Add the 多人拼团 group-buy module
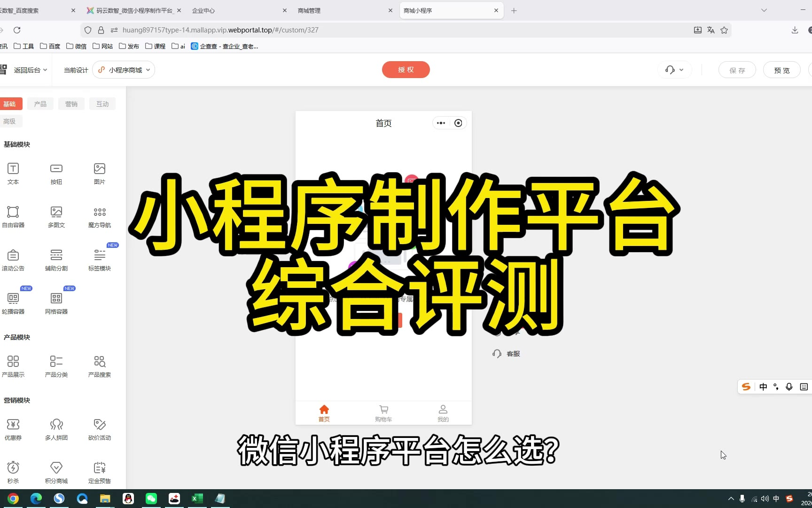This screenshot has height=508, width=812. tap(56, 429)
